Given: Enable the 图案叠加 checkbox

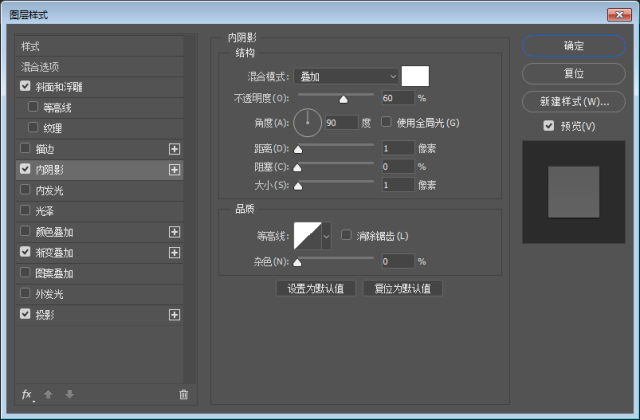Looking at the screenshot, I should pos(25,272).
